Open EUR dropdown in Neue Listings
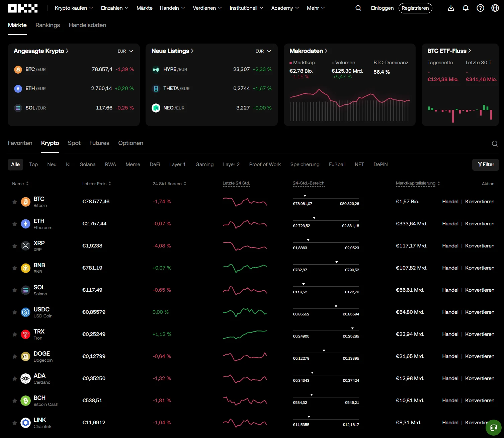 tap(263, 51)
